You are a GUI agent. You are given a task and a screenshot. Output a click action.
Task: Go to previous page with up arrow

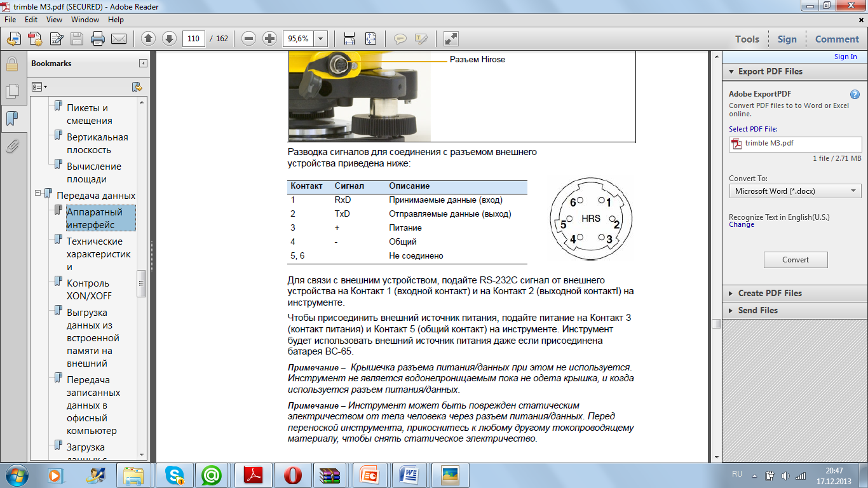point(148,39)
